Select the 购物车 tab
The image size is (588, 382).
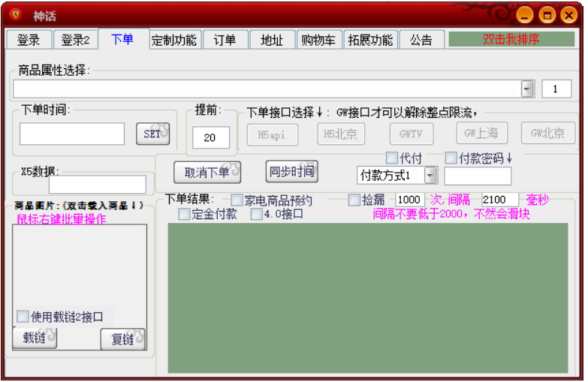(x=318, y=41)
